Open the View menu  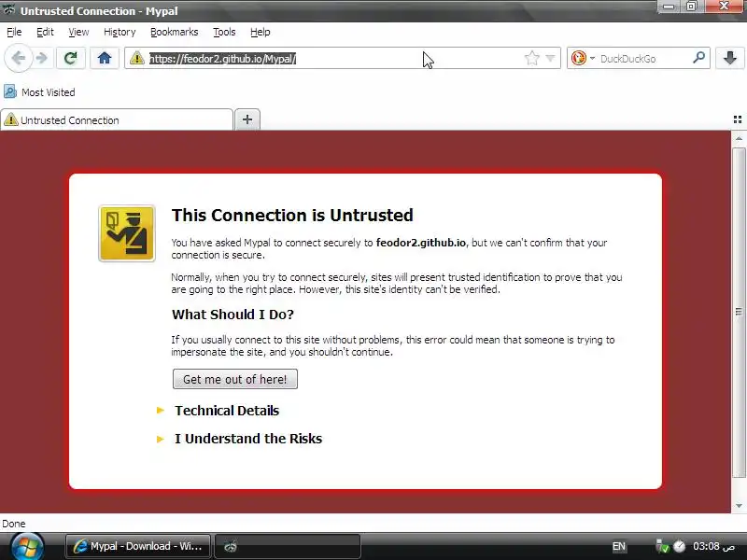tap(78, 32)
